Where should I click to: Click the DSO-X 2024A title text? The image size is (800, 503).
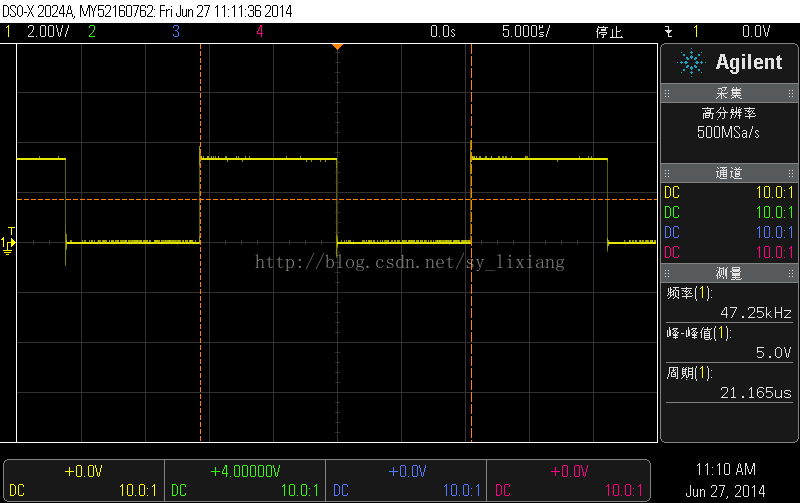click(x=38, y=11)
